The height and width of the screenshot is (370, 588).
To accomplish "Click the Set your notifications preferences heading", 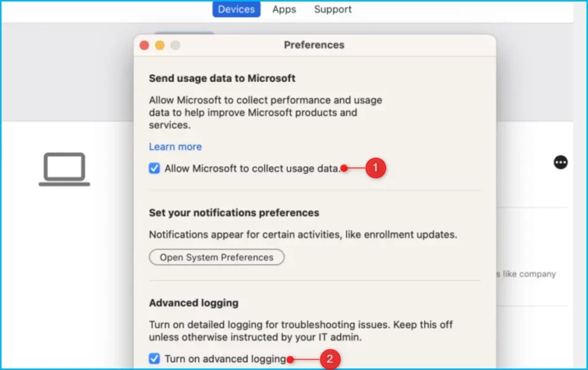I will [x=234, y=213].
